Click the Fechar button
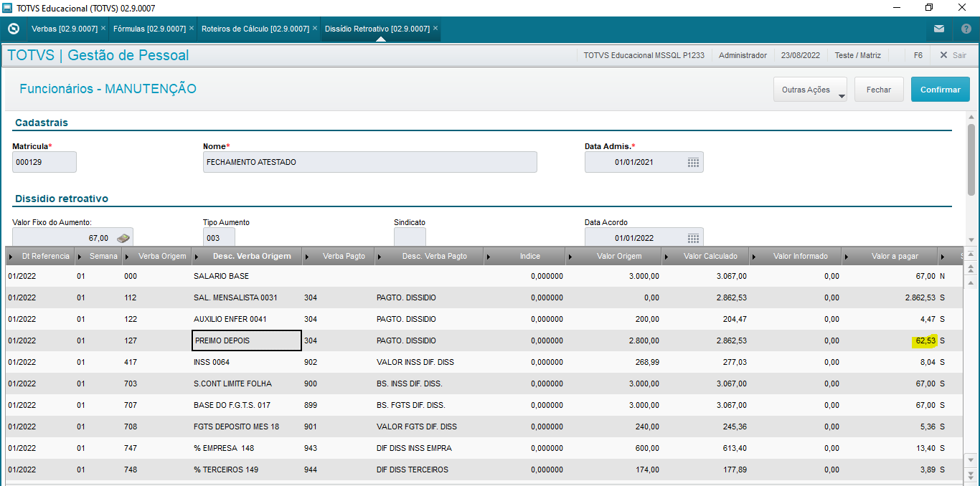This screenshot has height=486, width=980. click(x=879, y=90)
